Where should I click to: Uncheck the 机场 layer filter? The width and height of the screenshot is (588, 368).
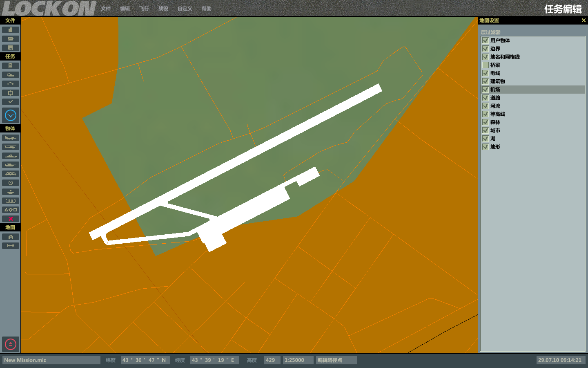click(486, 90)
